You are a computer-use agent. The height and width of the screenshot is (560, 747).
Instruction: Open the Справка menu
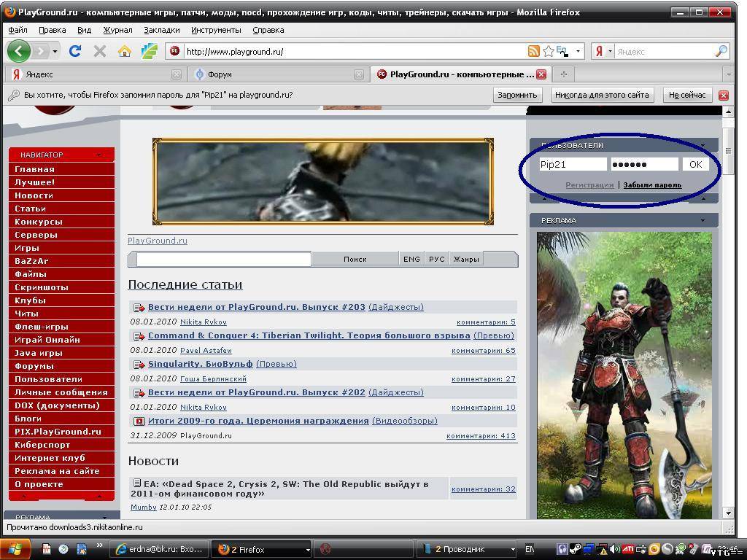(x=268, y=30)
